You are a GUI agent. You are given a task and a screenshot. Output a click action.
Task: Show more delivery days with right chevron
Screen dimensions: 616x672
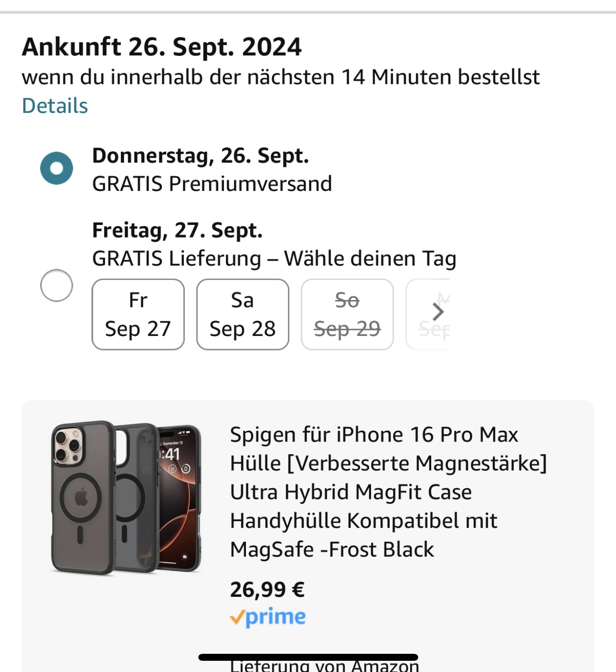tap(437, 312)
